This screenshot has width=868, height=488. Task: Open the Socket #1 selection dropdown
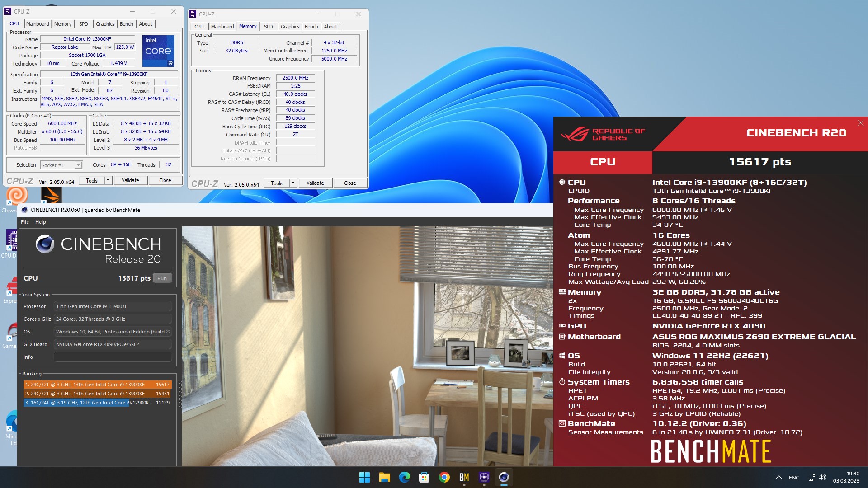(x=61, y=165)
